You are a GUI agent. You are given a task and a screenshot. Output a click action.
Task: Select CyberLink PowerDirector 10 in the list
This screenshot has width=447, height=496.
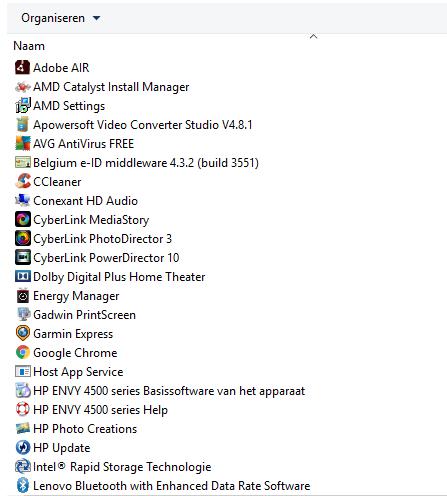(x=106, y=258)
